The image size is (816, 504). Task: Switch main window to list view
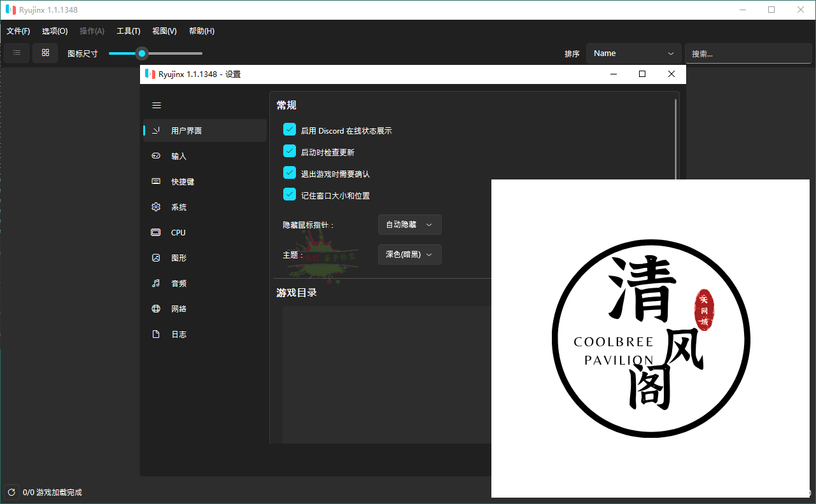17,53
